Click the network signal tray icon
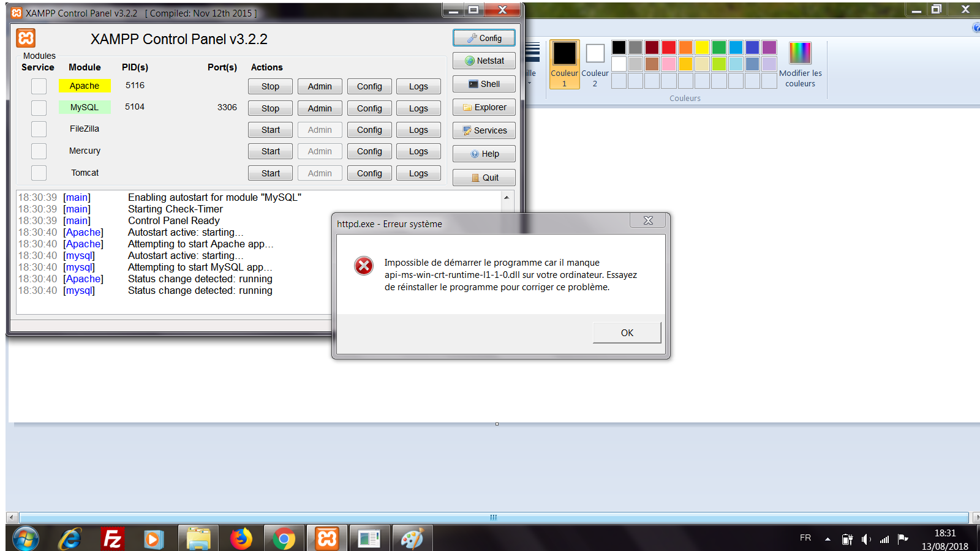Viewport: 980px width, 551px height. pyautogui.click(x=884, y=539)
